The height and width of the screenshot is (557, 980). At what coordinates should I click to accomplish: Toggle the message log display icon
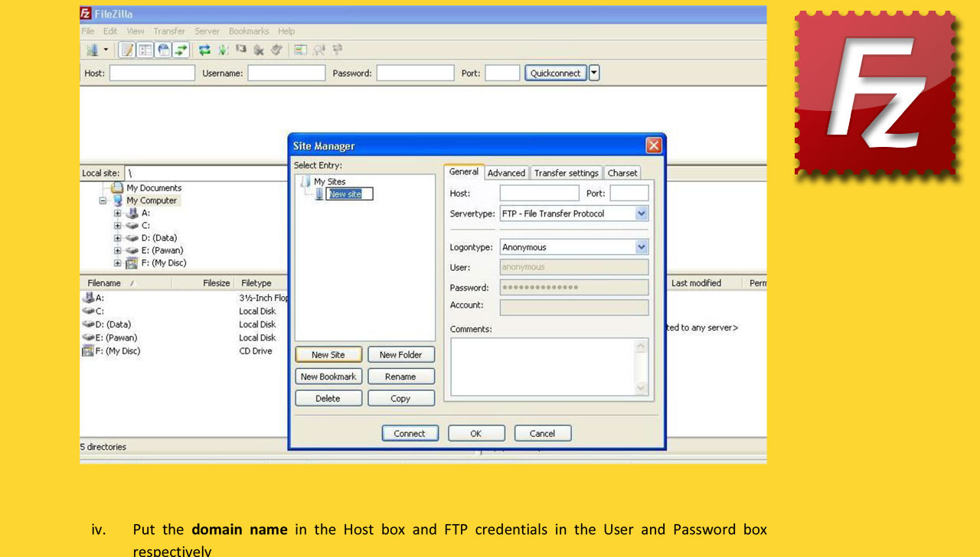click(127, 50)
